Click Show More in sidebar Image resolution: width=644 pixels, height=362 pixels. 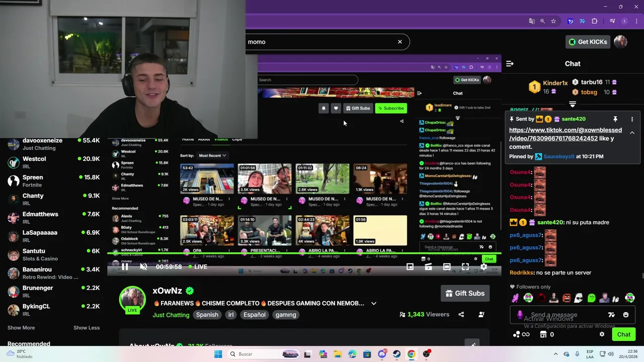21,328
